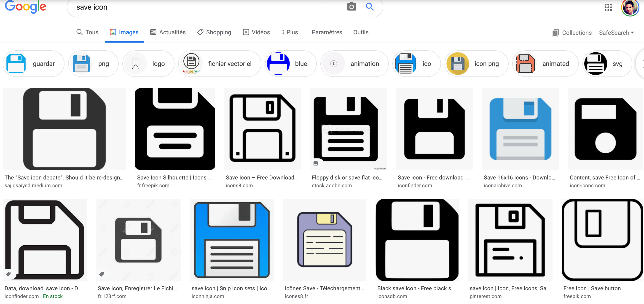Open the Save Icon Silhouette freepik image

(175, 129)
